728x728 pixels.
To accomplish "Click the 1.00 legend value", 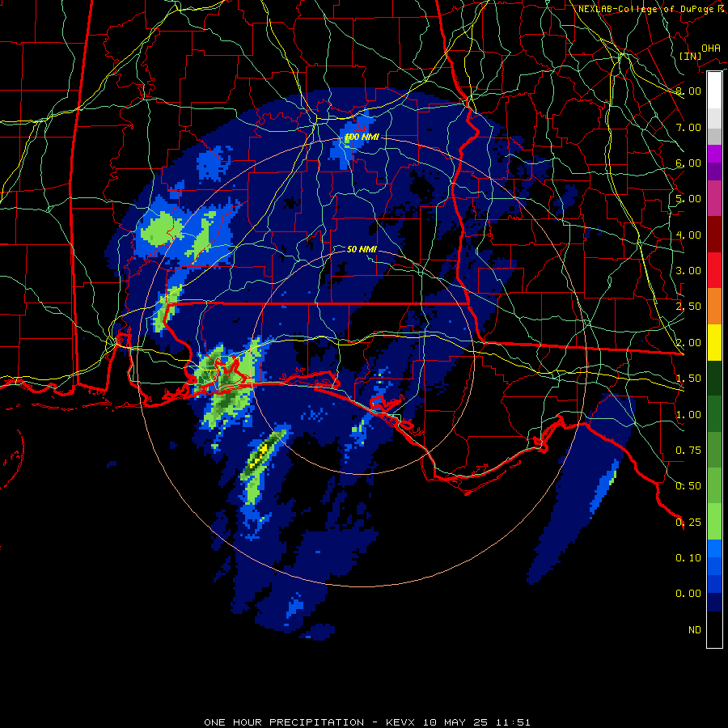I will point(688,415).
